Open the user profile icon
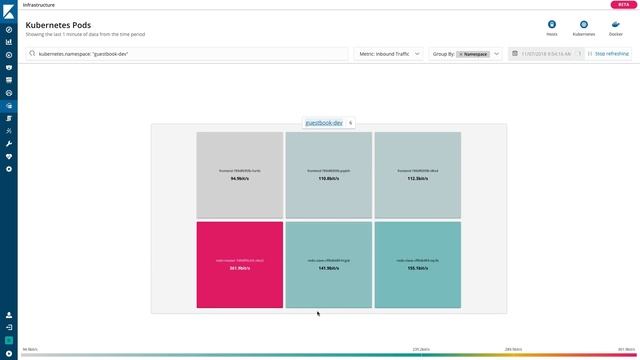 pyautogui.click(x=9, y=315)
